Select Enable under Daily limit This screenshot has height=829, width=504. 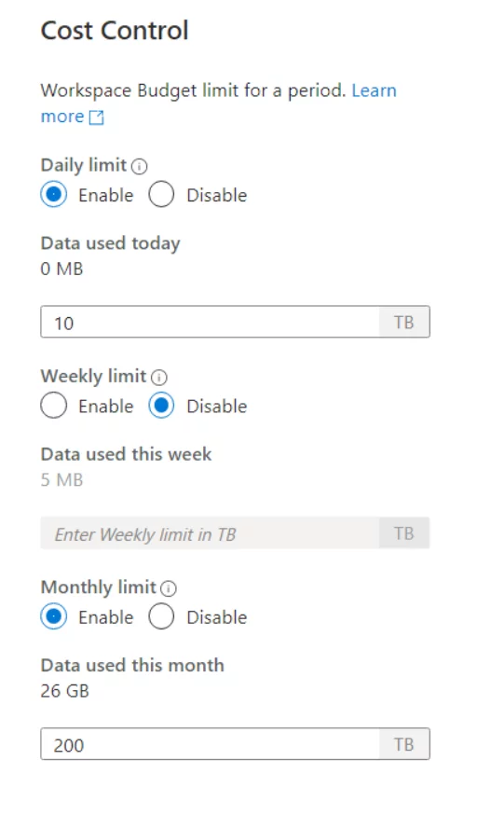(54, 194)
